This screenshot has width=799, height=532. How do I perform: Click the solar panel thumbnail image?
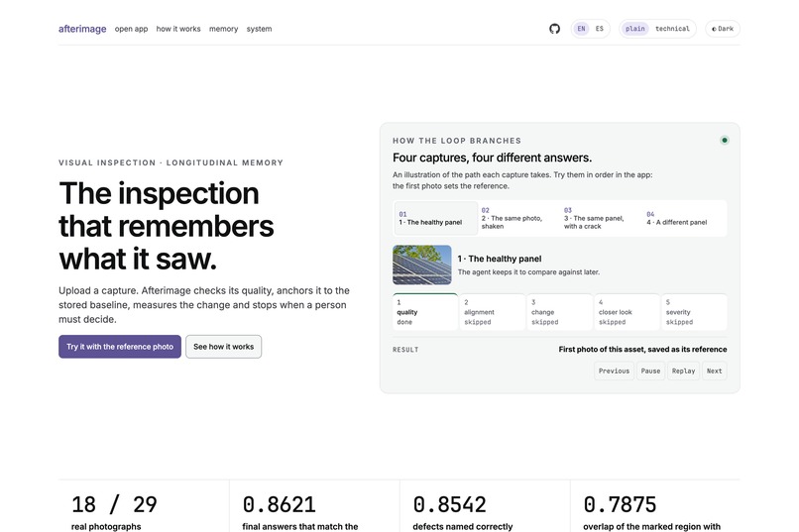pos(422,265)
